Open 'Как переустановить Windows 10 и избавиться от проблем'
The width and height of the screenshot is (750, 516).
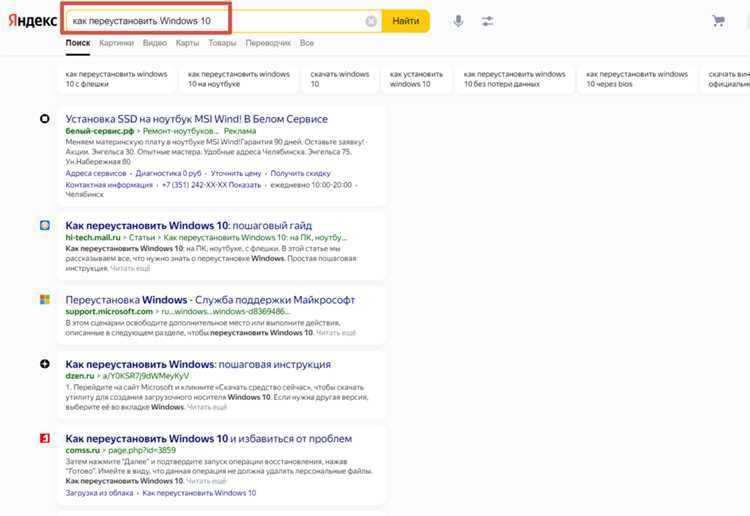click(209, 439)
